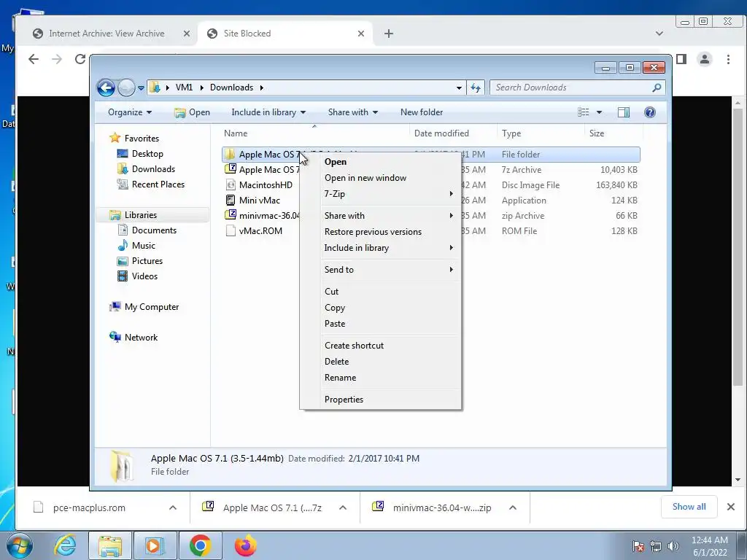Open the Organize menu
This screenshot has height=560, width=747.
coord(130,112)
